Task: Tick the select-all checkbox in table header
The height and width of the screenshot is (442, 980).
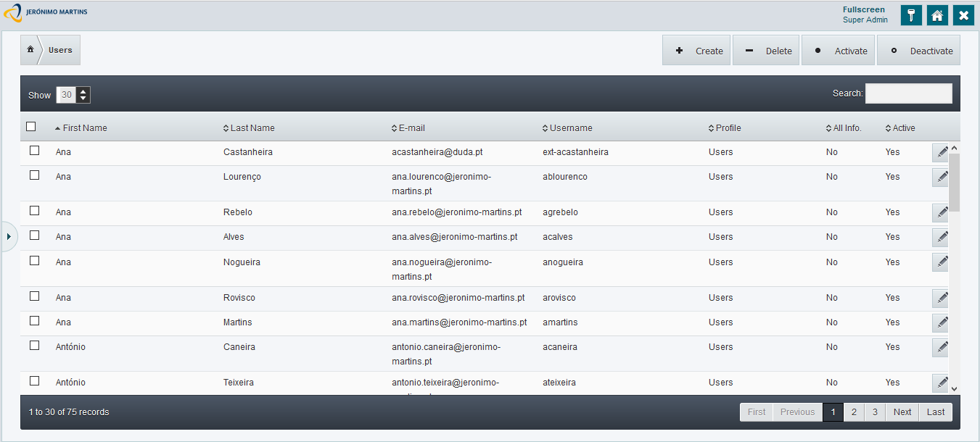Action: [30, 127]
